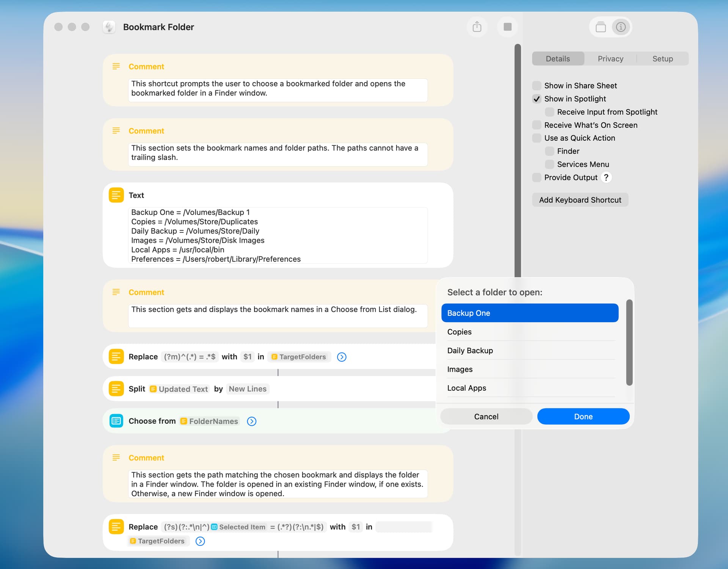Screen dimensions: 728x569
Task: Click the Choose from List action icon
Action: click(116, 421)
